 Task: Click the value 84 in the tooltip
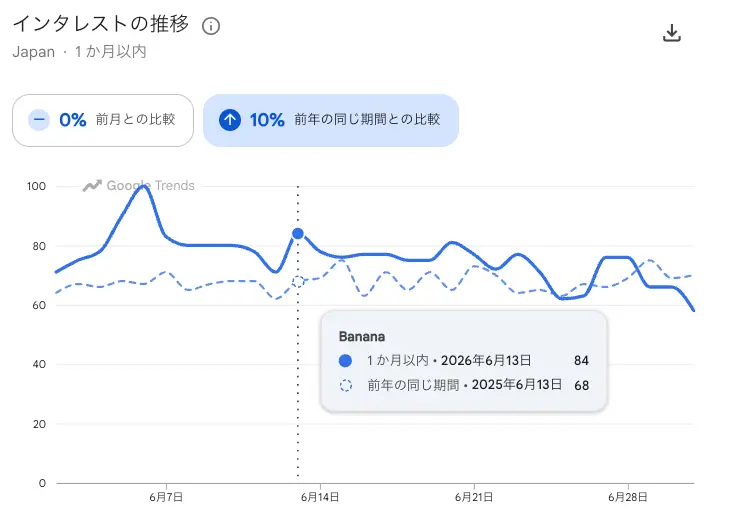pyautogui.click(x=581, y=361)
